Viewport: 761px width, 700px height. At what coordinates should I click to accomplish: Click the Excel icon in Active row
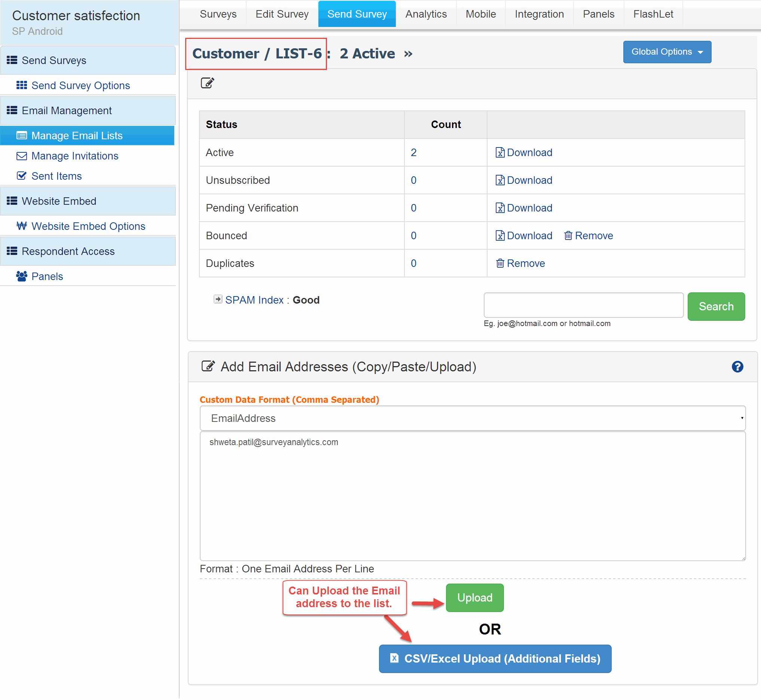click(500, 152)
